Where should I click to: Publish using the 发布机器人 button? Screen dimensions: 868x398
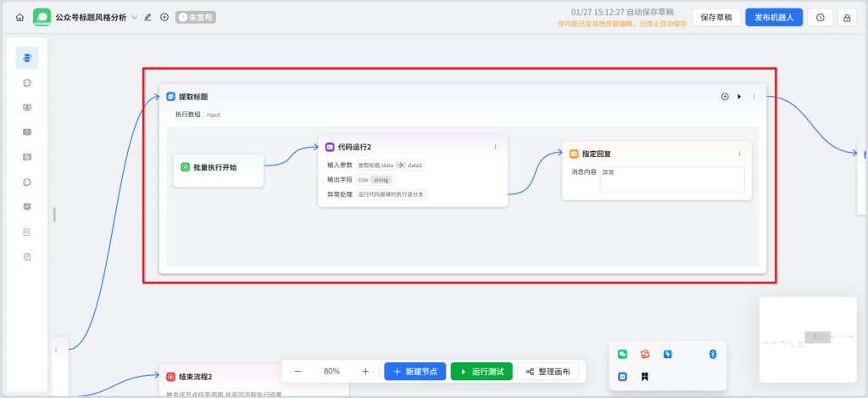coord(774,17)
